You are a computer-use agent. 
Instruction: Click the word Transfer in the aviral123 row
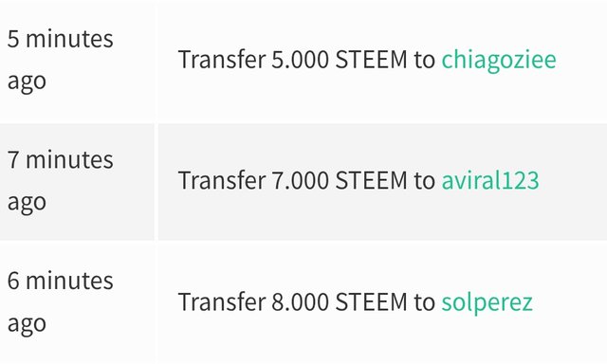pyautogui.click(x=222, y=181)
